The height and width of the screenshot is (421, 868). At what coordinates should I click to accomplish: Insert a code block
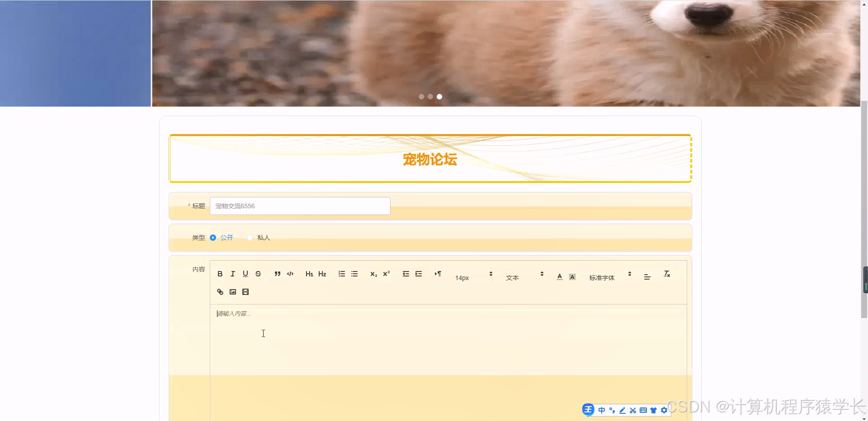[x=290, y=274]
